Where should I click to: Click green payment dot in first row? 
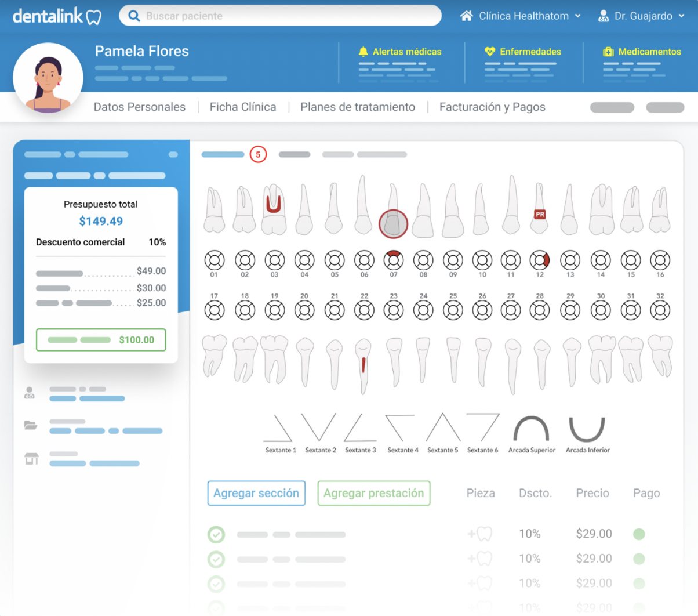[639, 534]
